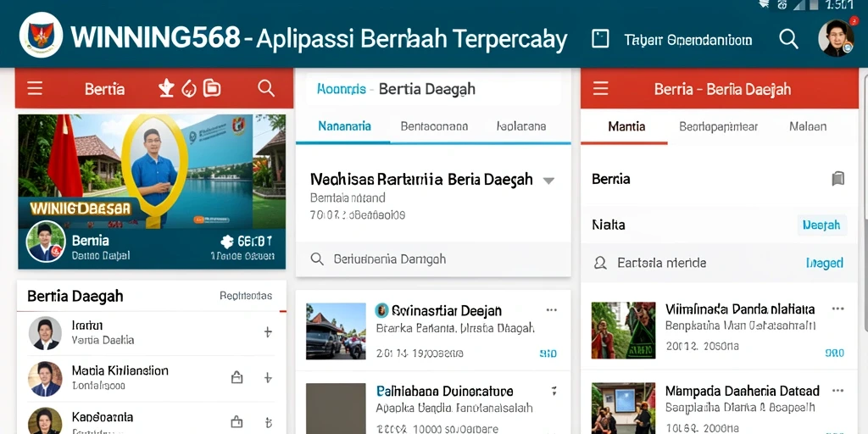This screenshot has height=434, width=868.
Task: Open hamburger menu in Berria Daejah panel
Action: coord(601,88)
